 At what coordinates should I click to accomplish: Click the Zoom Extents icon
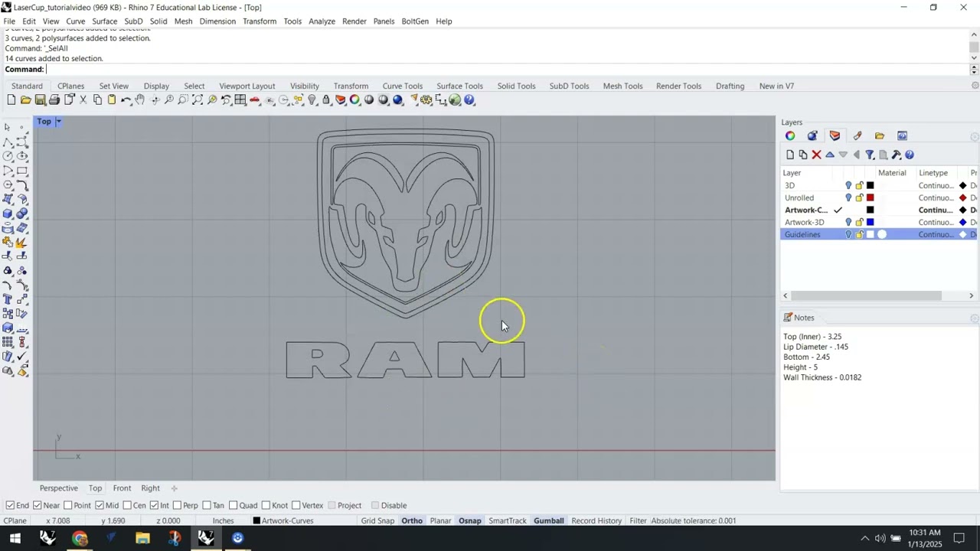tap(198, 100)
